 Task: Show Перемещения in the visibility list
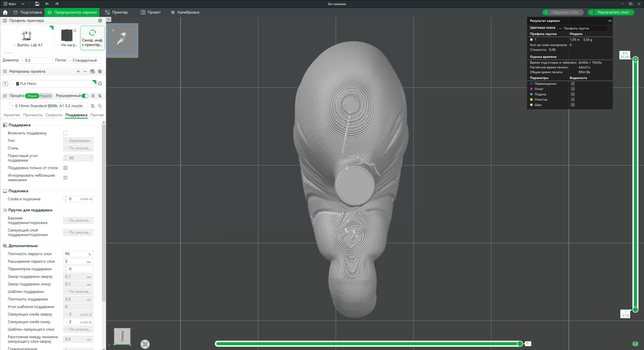pos(572,84)
